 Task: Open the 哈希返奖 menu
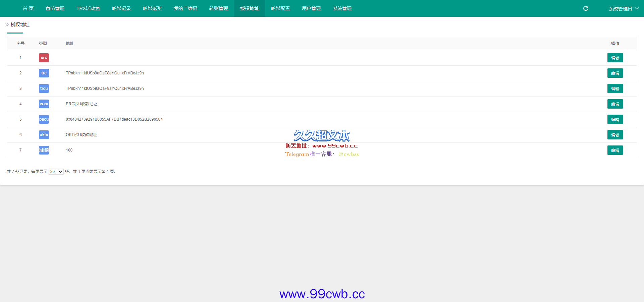tap(152, 8)
